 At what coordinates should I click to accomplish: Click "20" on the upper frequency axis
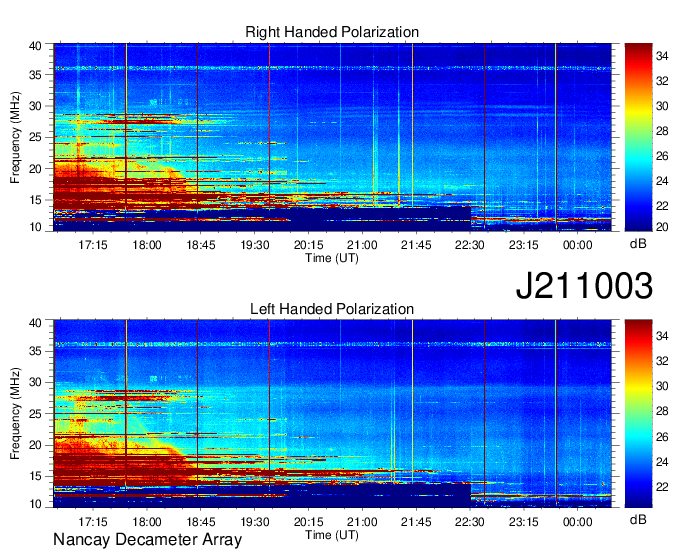35,169
